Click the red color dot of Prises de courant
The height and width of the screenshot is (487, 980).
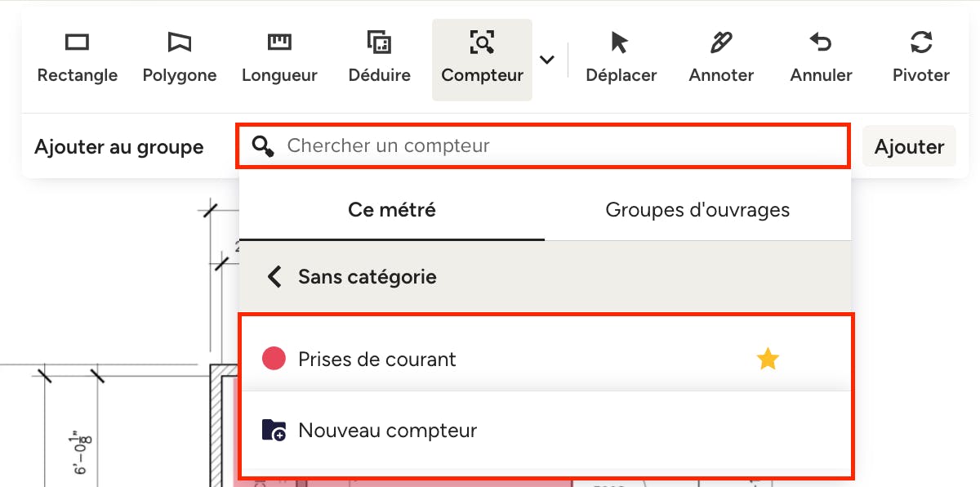[274, 359]
